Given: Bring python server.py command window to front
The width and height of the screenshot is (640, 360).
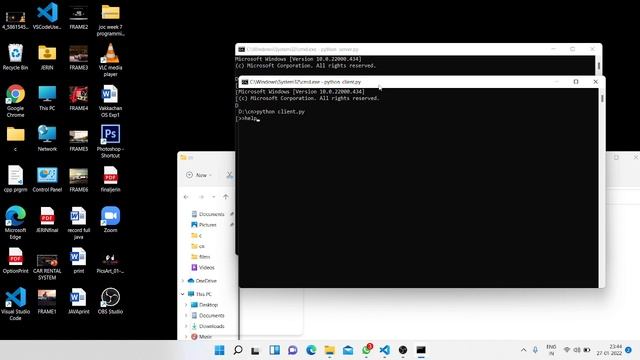Looking at the screenshot, I should coord(418,49).
